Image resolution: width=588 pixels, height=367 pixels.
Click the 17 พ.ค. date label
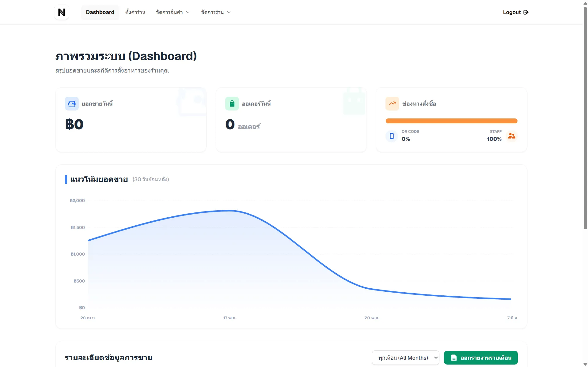pos(230,318)
